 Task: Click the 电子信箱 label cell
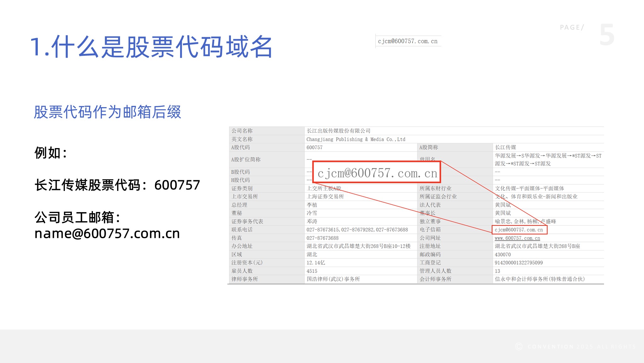point(430,230)
